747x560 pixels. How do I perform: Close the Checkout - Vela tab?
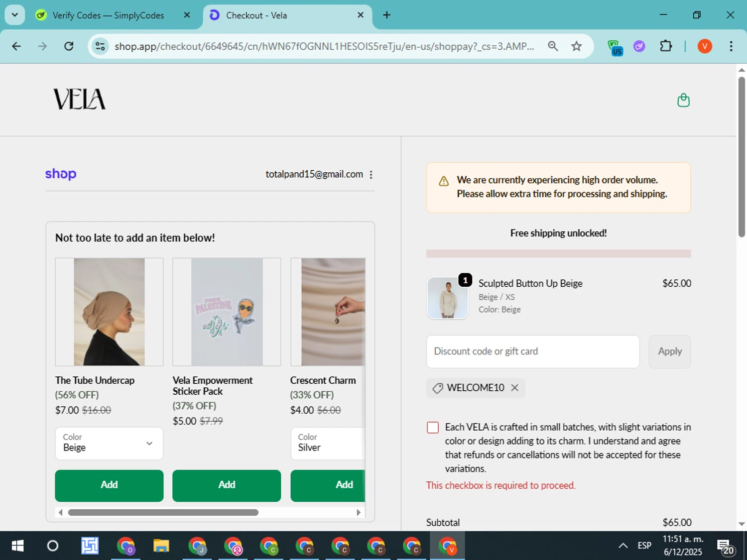click(361, 15)
